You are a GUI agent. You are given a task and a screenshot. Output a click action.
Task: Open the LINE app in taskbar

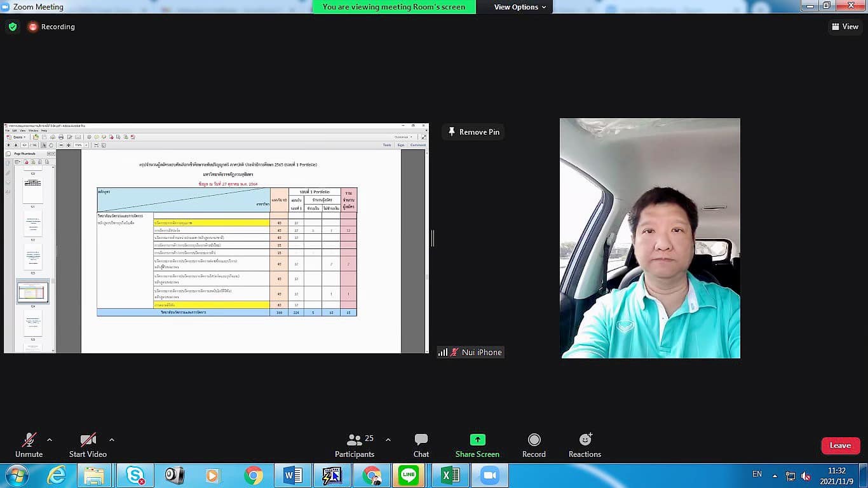(x=409, y=475)
